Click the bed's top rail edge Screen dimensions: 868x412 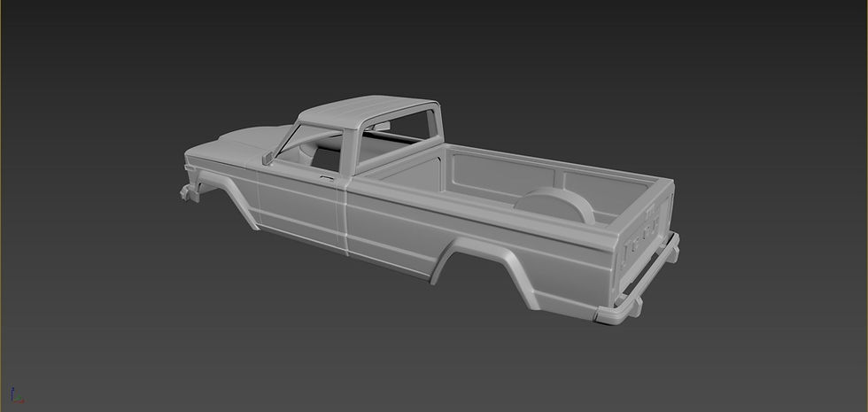click(x=482, y=203)
